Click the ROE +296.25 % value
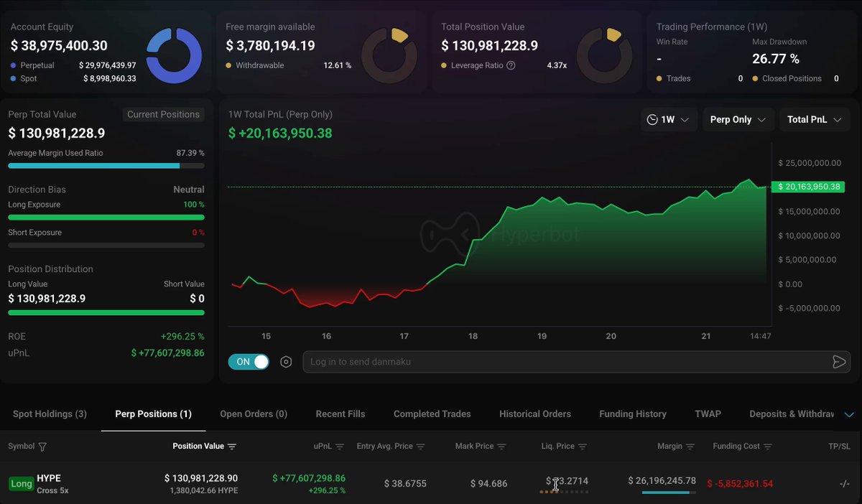Image resolution: width=862 pixels, height=504 pixels. click(x=182, y=337)
